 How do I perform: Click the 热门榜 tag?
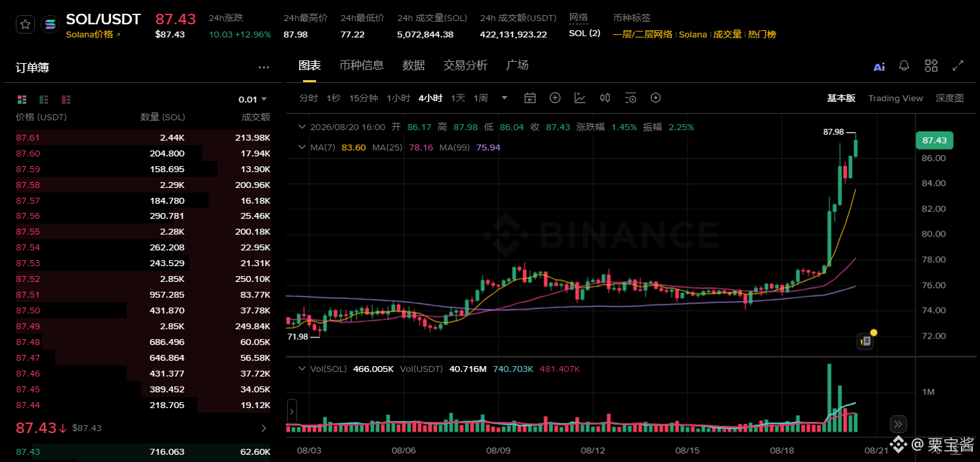pos(762,34)
